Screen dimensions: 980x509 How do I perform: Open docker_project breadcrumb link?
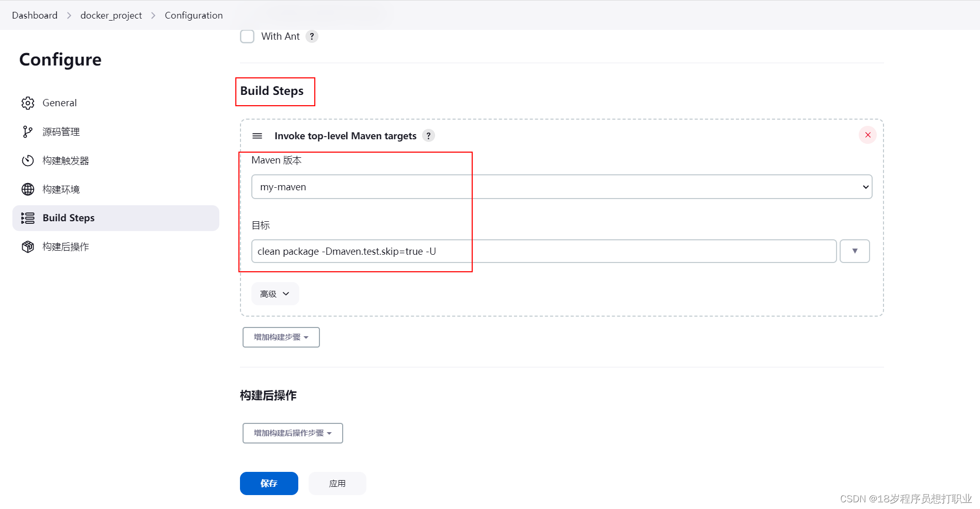pyautogui.click(x=111, y=15)
